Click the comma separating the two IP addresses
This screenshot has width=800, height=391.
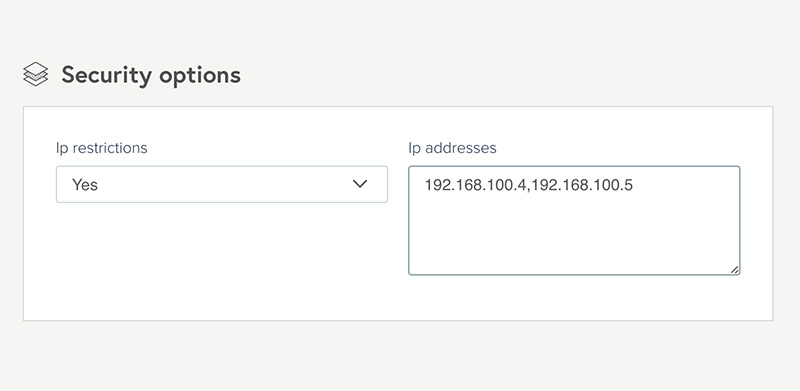[528, 189]
